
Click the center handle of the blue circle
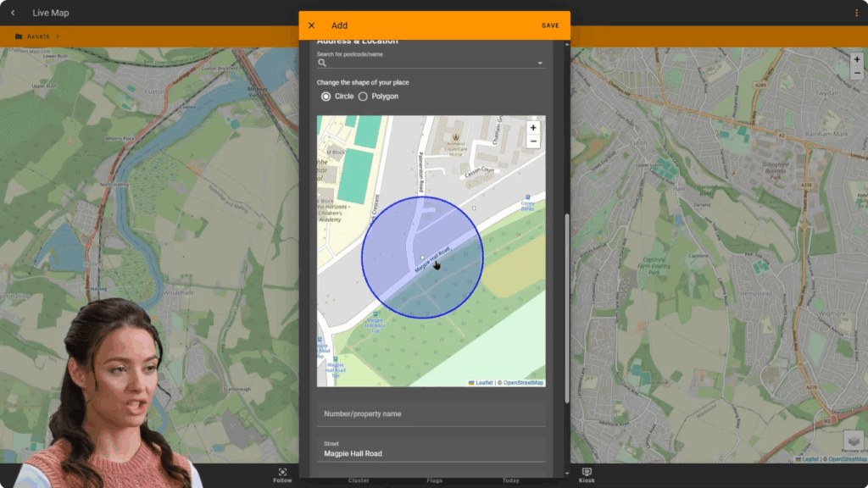click(422, 258)
